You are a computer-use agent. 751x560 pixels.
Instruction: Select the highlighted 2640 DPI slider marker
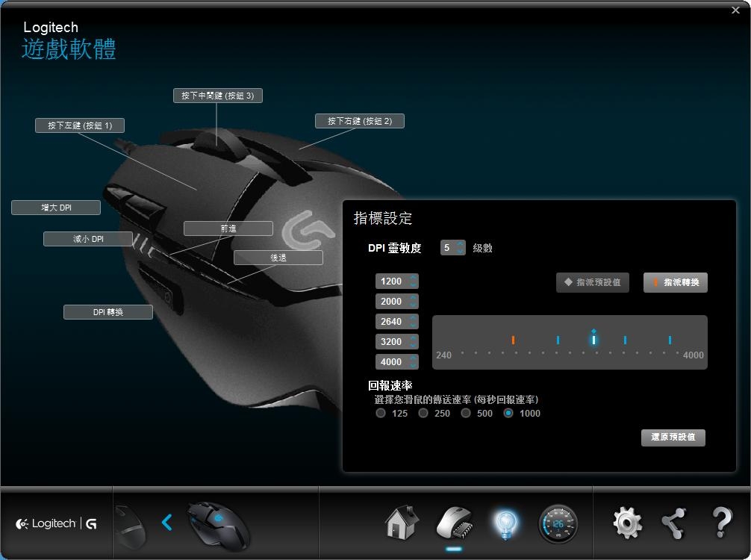coord(594,339)
